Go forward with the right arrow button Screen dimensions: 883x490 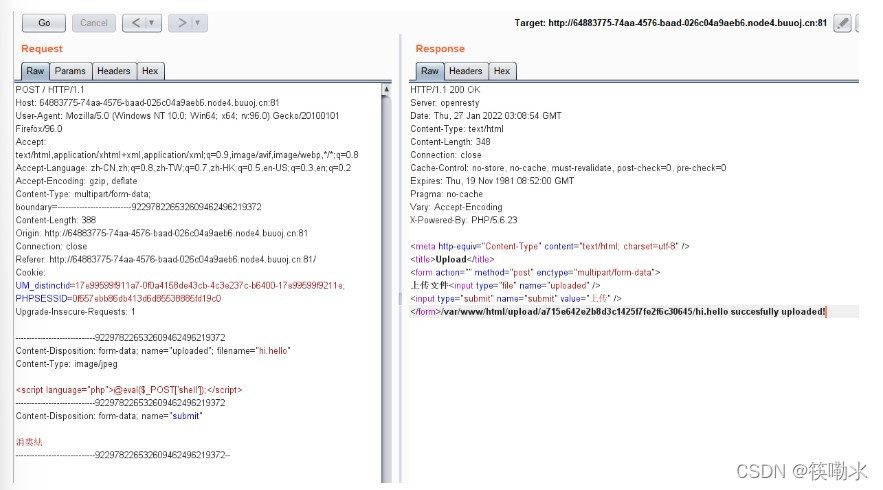181,23
